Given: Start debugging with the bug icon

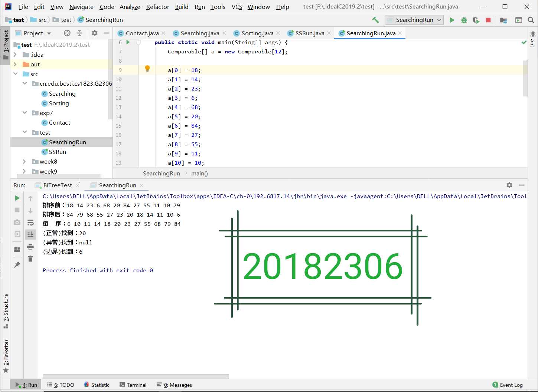Looking at the screenshot, I should (464, 20).
